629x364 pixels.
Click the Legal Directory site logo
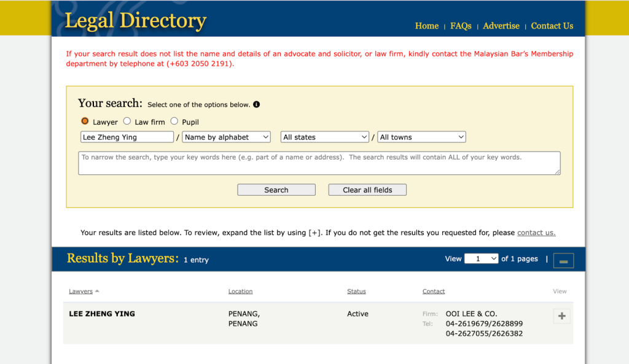pos(136,20)
